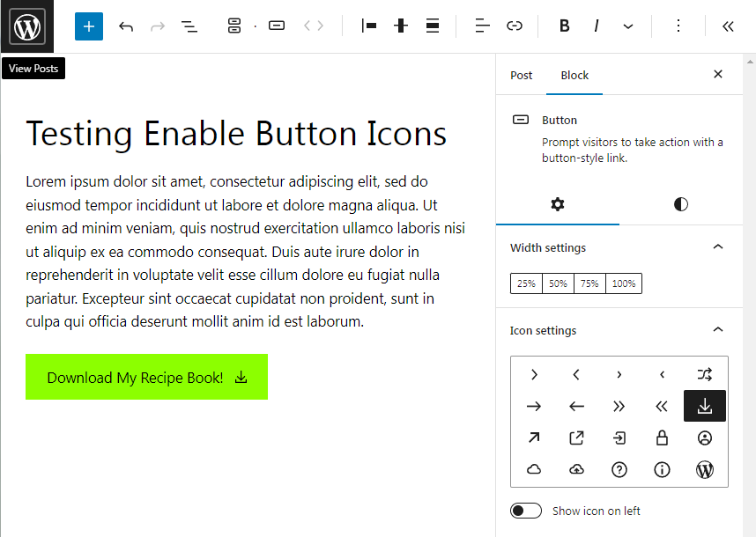Screen dimensions: 756x537
Task: Set button width to 50%
Action: [x=558, y=283]
